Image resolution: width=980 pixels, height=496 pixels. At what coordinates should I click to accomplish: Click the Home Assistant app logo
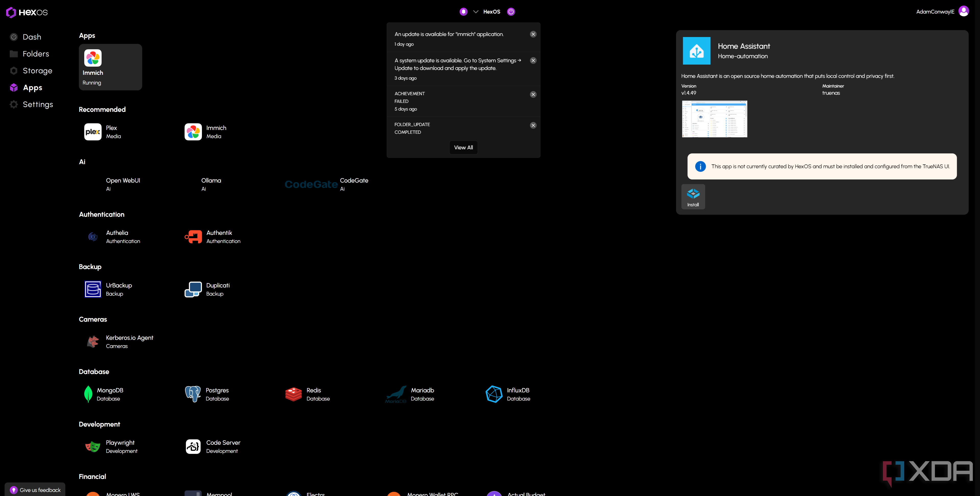(x=697, y=51)
